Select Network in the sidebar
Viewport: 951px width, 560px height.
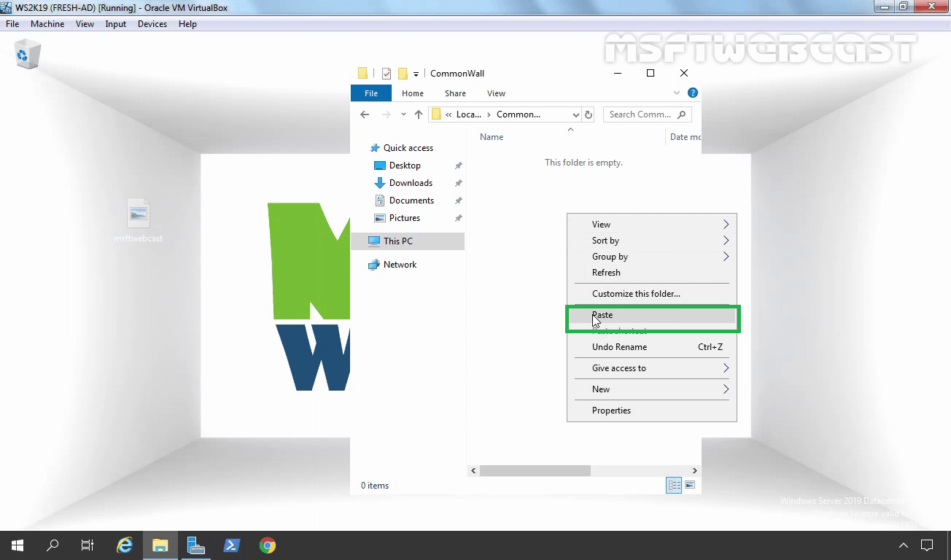pos(399,264)
